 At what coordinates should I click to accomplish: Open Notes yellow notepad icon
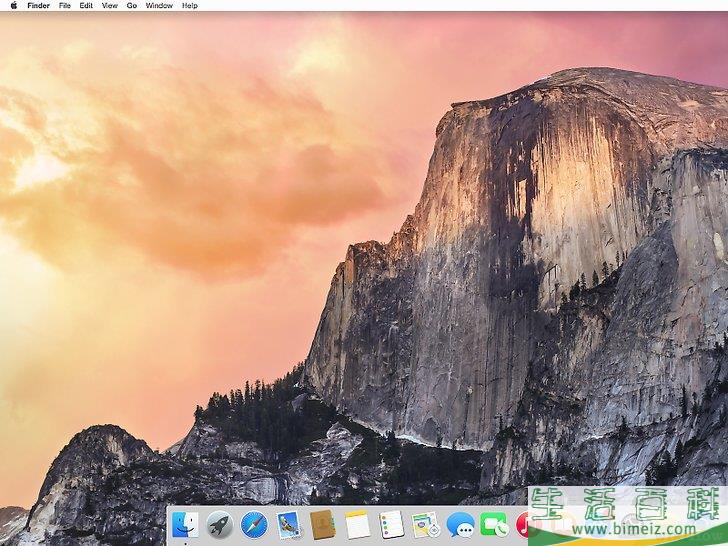click(357, 525)
